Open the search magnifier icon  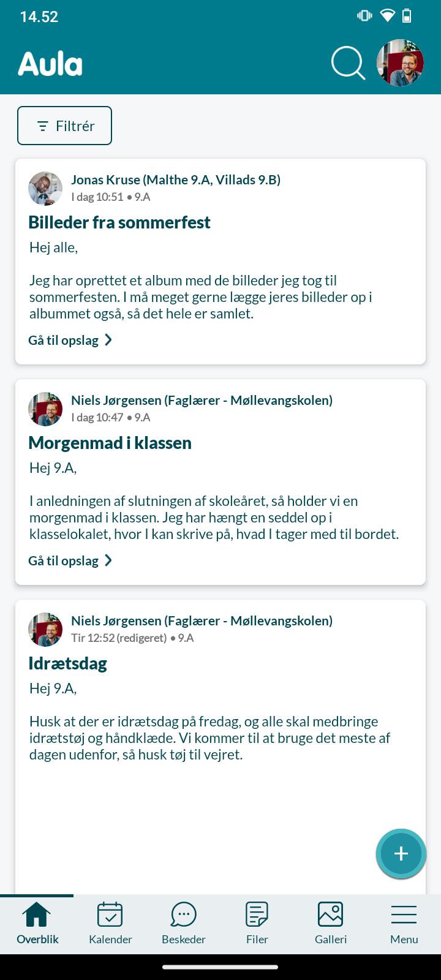click(x=348, y=63)
